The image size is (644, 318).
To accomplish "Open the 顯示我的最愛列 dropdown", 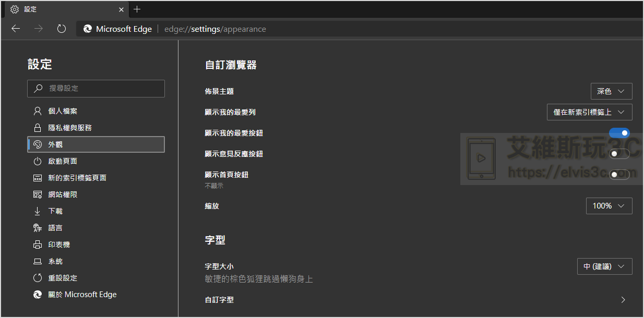I will pyautogui.click(x=589, y=112).
